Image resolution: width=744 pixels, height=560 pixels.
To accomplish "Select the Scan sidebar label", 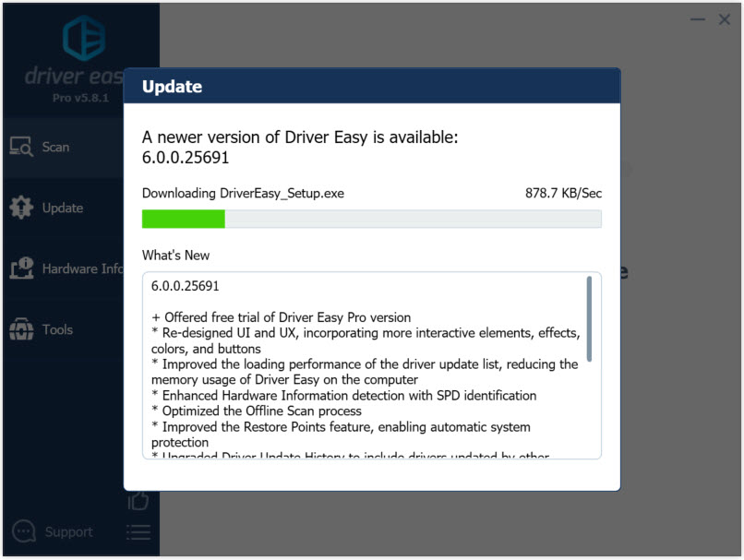I will click(55, 147).
